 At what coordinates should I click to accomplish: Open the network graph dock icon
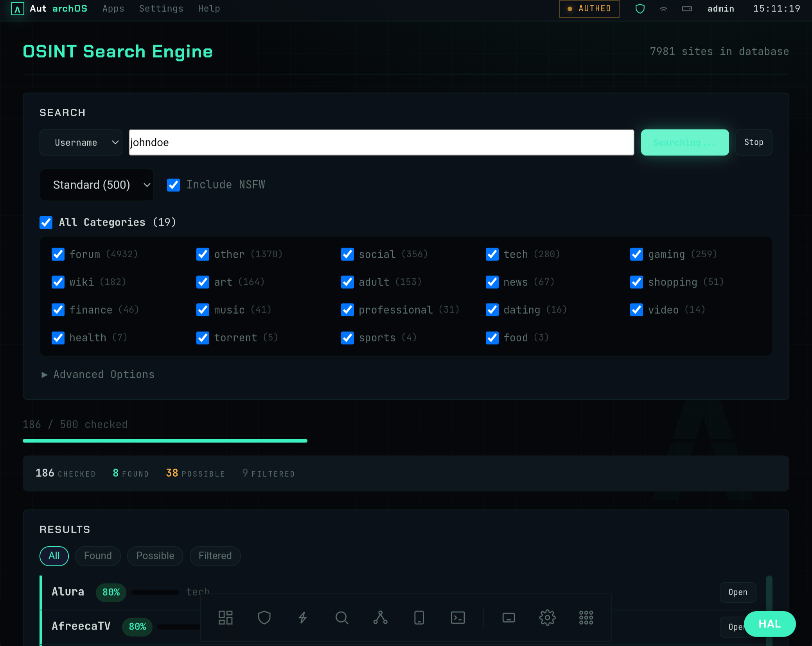click(x=380, y=618)
